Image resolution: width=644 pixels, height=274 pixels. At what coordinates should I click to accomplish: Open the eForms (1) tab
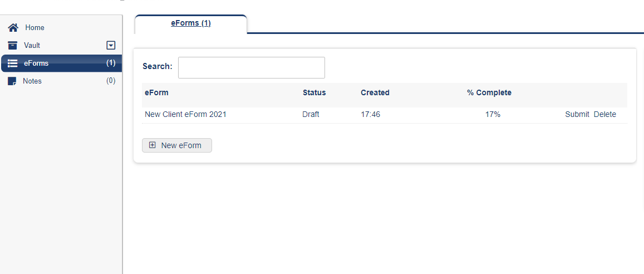[x=191, y=23]
